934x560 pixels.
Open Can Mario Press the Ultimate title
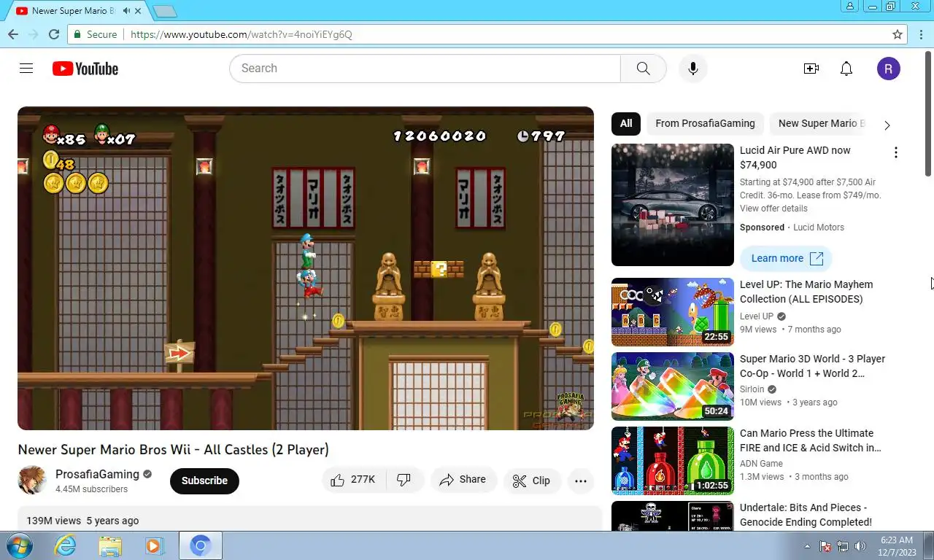tap(811, 440)
